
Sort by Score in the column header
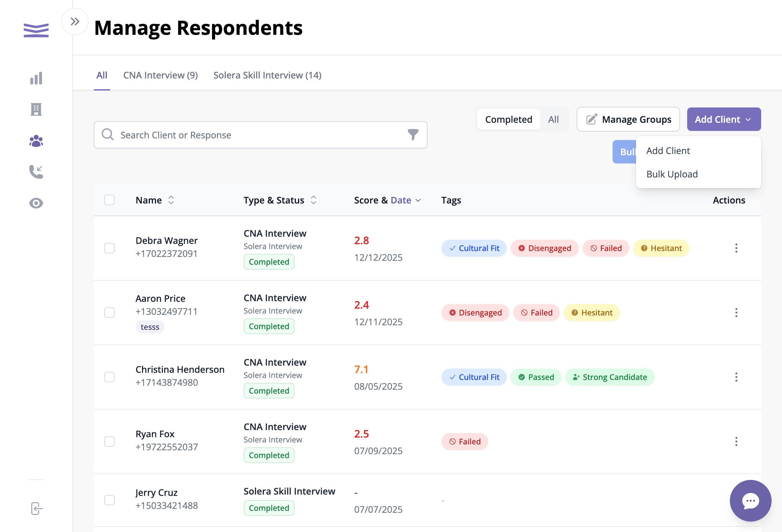point(366,200)
